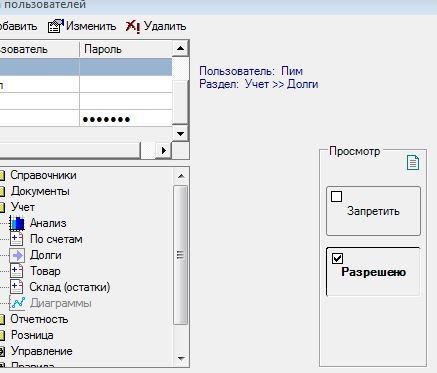The image size is (437, 373).
Task: Click the Розница folder icon
Action: [x=2, y=335]
